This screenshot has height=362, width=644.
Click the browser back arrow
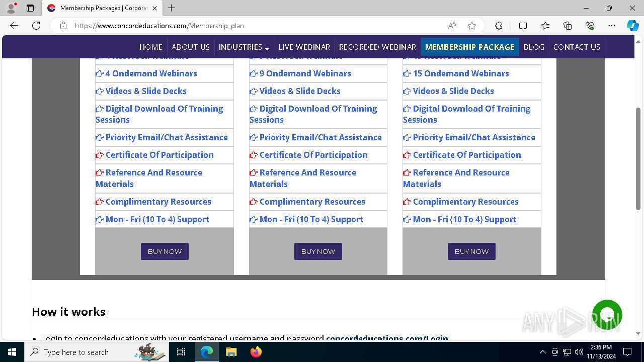click(x=14, y=26)
